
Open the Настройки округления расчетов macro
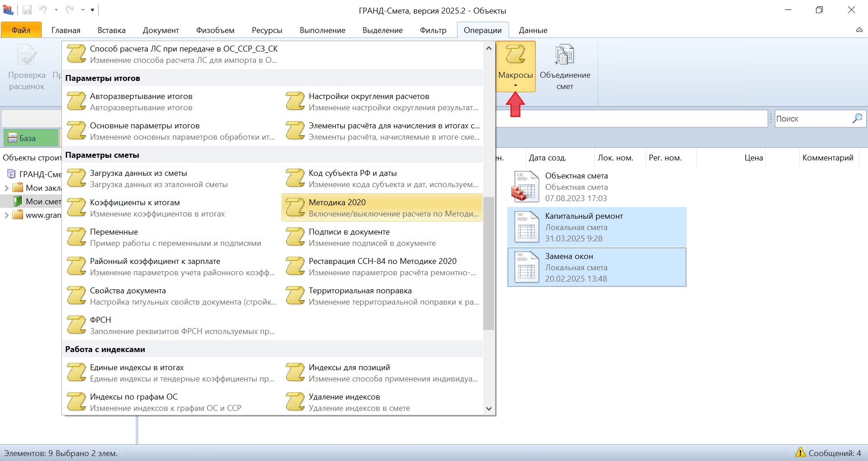click(382, 102)
